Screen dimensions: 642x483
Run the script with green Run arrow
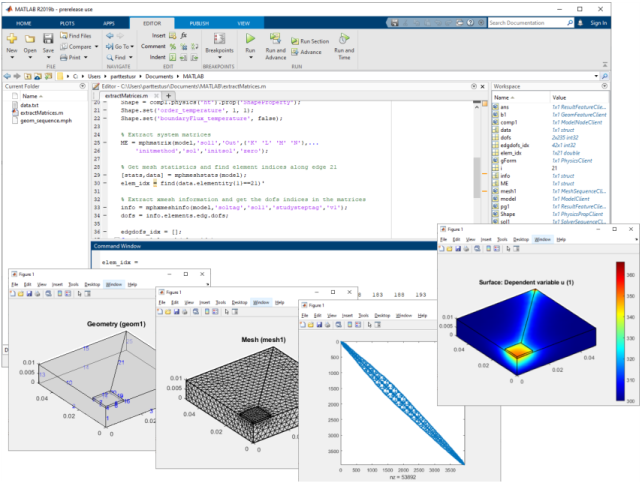250,38
